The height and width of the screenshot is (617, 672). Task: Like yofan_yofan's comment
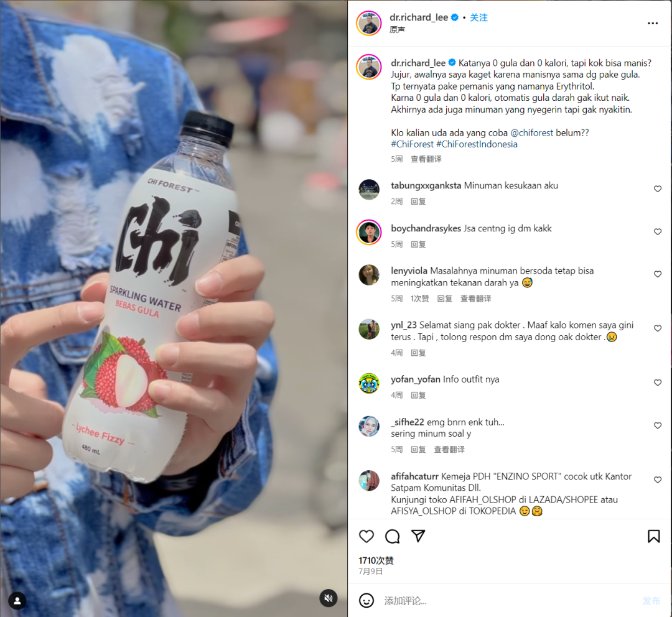[658, 383]
